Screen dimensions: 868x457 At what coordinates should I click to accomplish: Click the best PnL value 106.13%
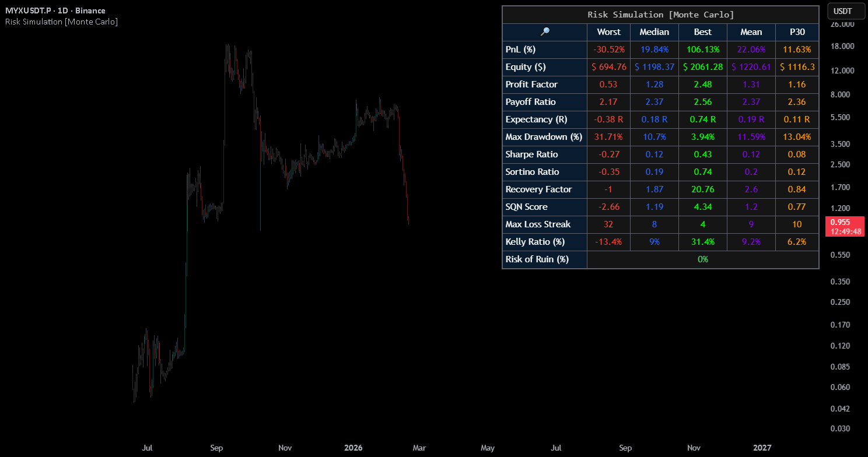(703, 50)
